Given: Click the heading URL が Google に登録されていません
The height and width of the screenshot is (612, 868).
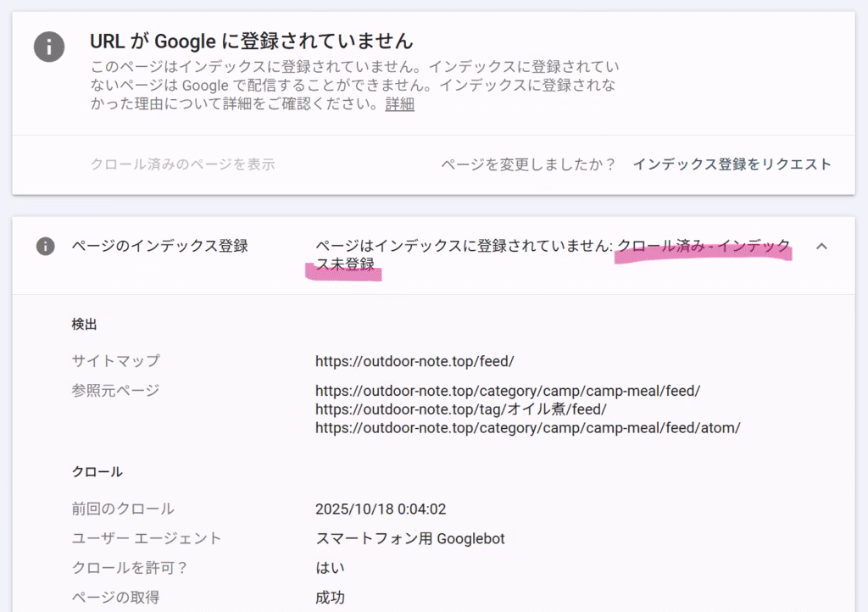Looking at the screenshot, I should (252, 40).
